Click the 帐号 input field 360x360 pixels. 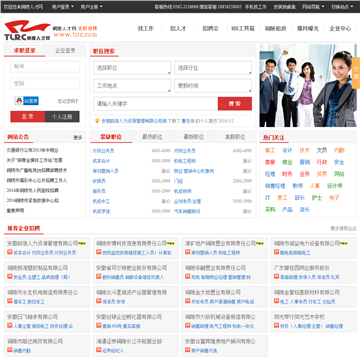coord(45,66)
